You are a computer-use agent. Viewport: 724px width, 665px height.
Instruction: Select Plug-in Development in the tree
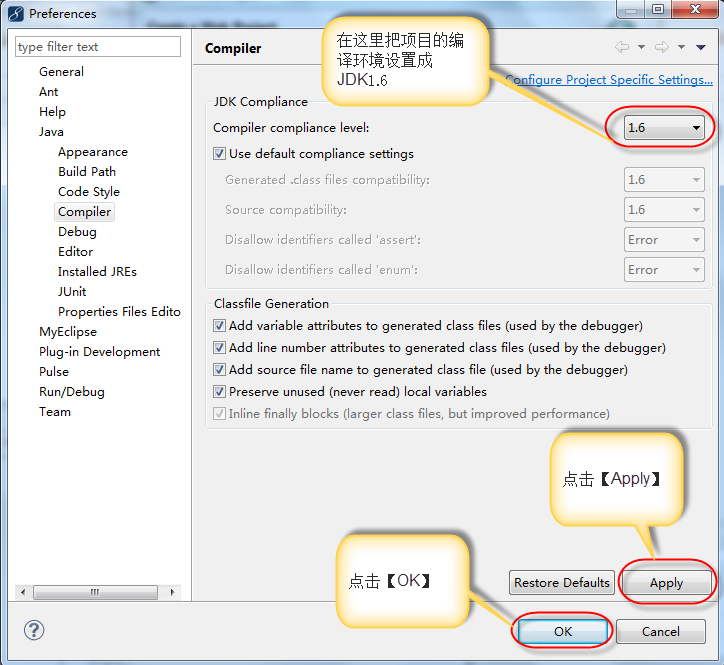point(99,352)
